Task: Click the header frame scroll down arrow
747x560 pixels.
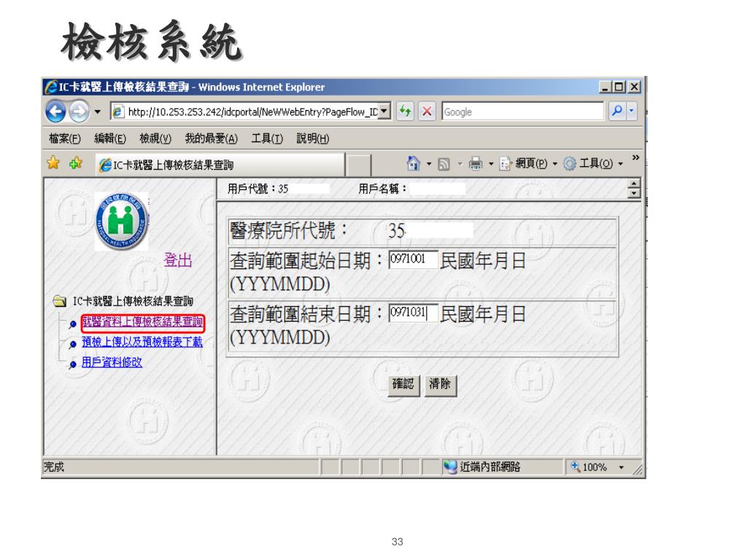Action: point(634,193)
